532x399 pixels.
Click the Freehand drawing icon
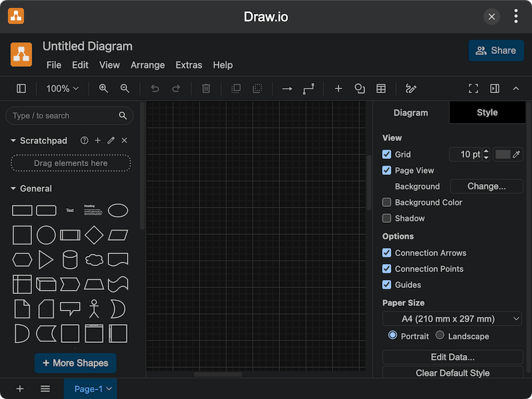410,88
